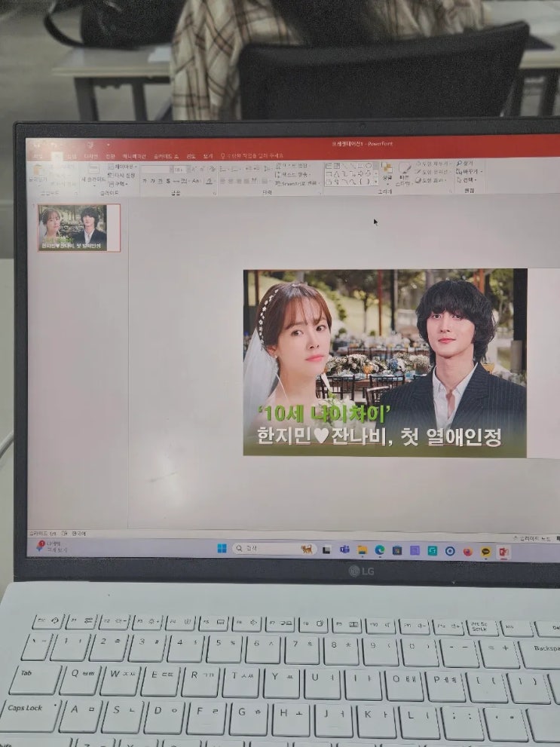Open the Shape Outline (도형 윤곽선) dropdown
This screenshot has width=560, height=747.
pos(434,172)
